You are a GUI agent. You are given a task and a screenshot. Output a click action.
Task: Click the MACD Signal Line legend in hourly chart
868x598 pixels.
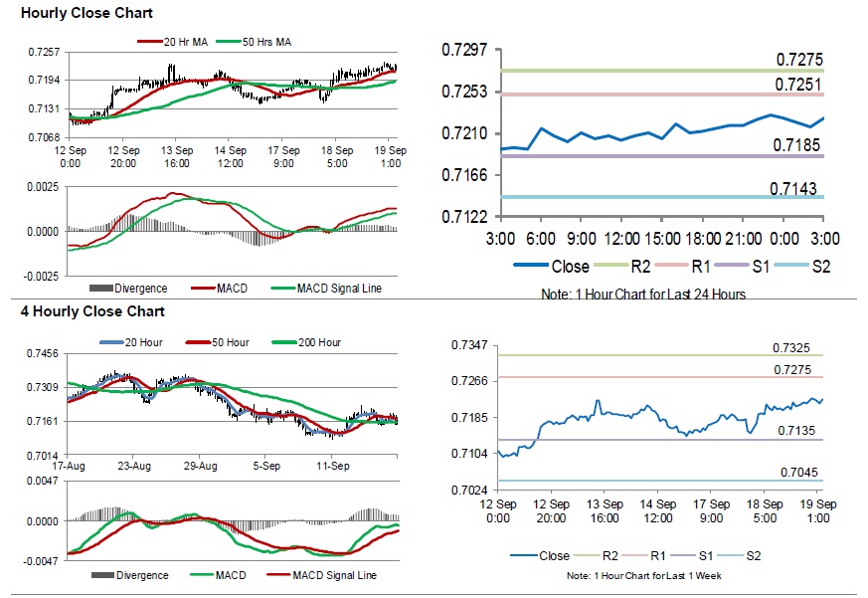coord(326,289)
